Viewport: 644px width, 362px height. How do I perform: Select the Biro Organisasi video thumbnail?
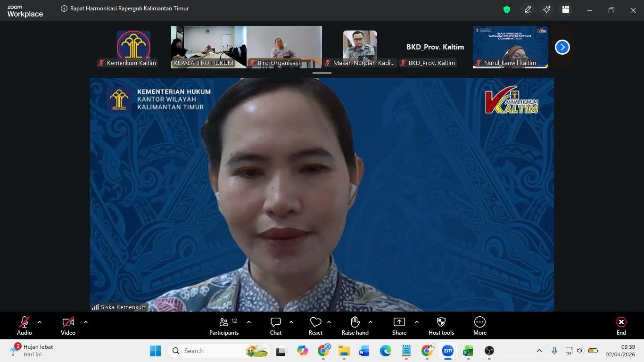pos(284,47)
